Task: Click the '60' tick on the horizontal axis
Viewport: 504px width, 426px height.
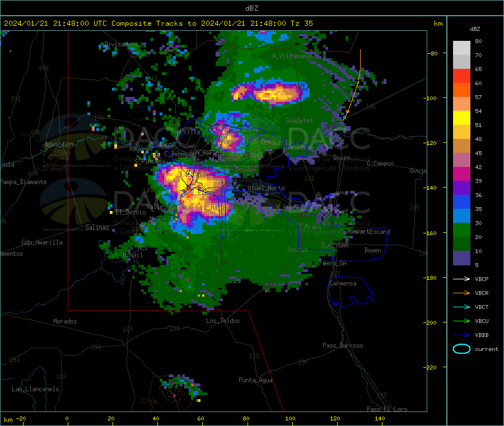Action: point(200,418)
